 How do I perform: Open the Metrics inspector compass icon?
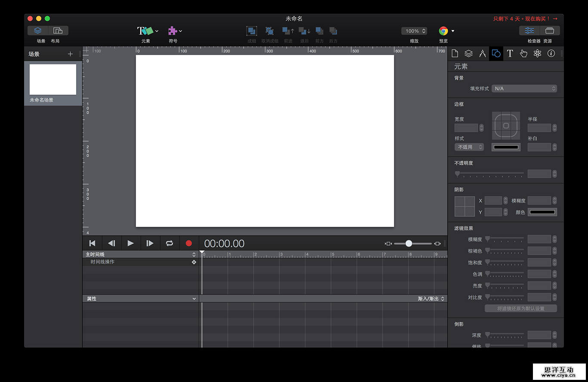click(x=482, y=54)
